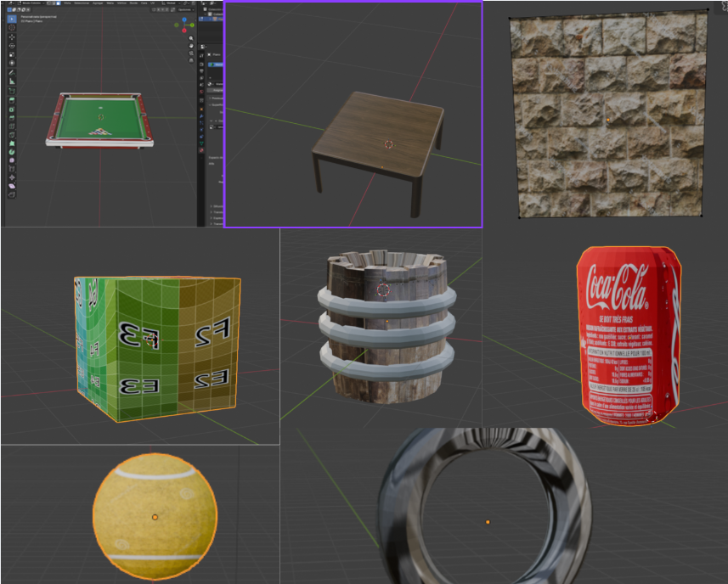The image size is (728, 584).
Task: Open the editor type dropdown in viewport header
Action: coord(11,3)
